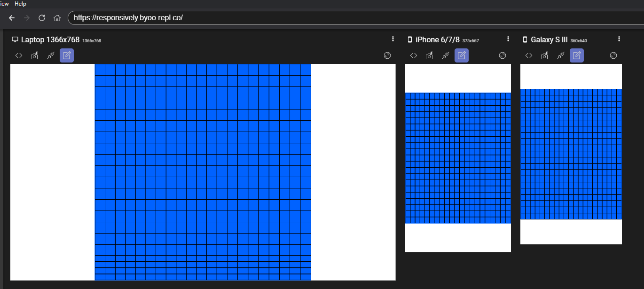Open the Help menu

click(20, 4)
